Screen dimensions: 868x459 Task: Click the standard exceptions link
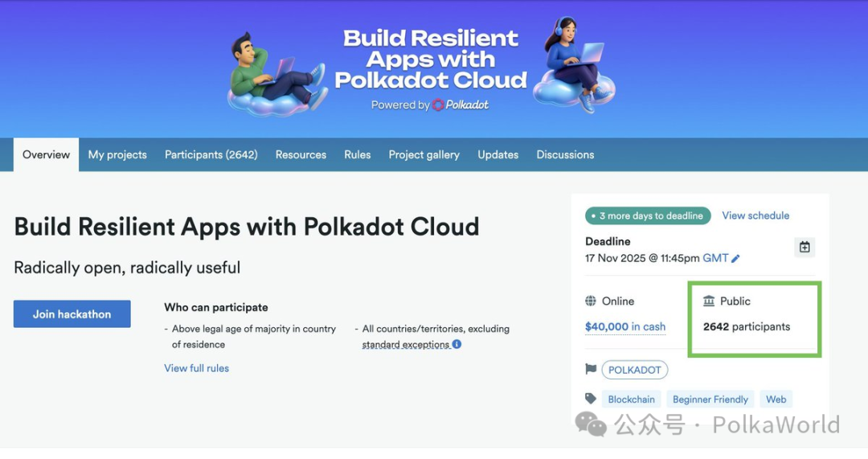(x=406, y=344)
